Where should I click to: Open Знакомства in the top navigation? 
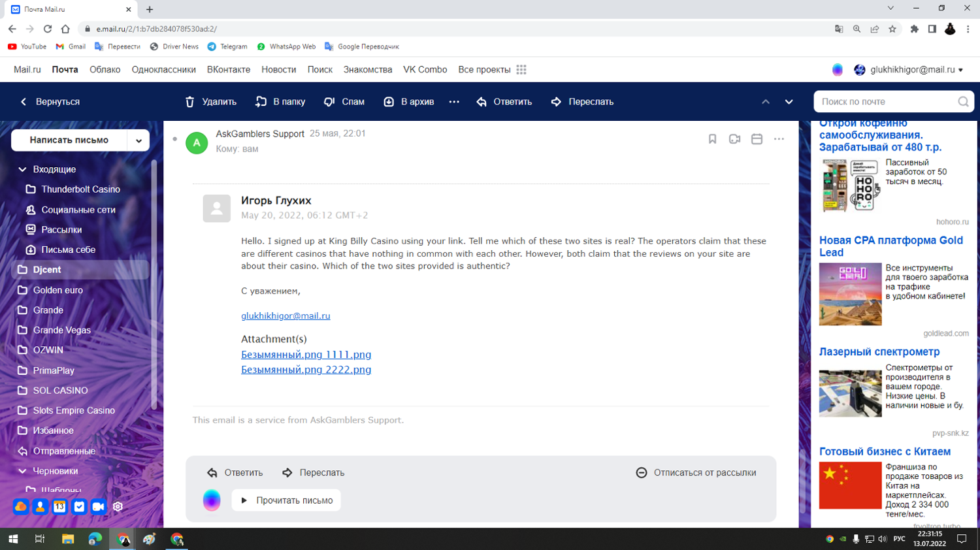click(368, 70)
